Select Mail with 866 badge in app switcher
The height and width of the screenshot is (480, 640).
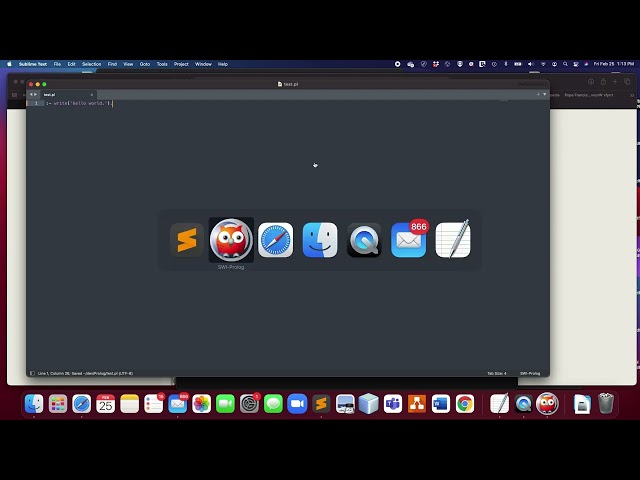coord(409,240)
